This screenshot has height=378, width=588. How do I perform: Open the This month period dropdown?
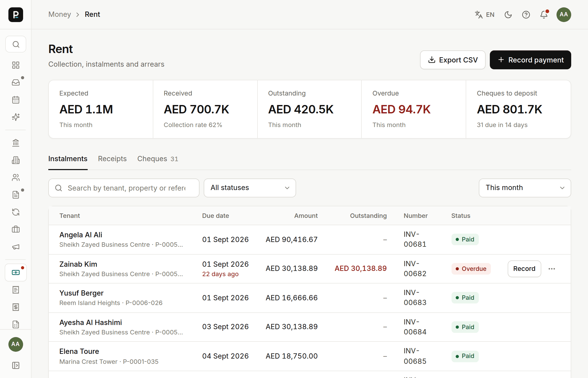525,188
